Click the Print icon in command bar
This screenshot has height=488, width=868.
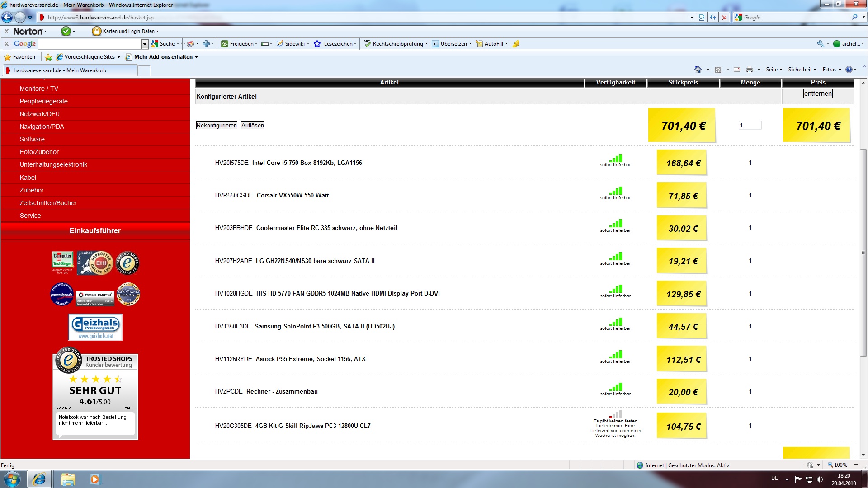point(750,70)
